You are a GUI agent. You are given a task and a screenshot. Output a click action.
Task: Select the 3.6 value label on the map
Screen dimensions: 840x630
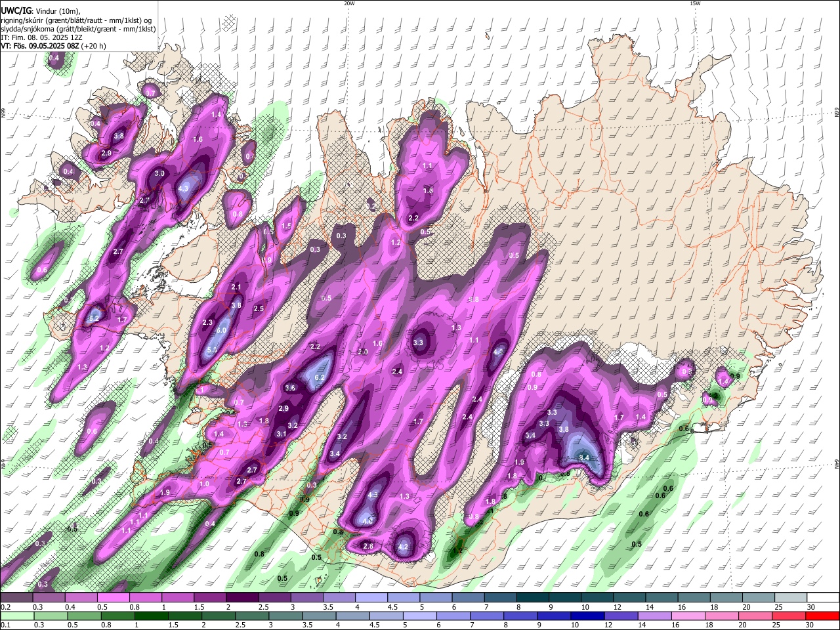point(291,388)
